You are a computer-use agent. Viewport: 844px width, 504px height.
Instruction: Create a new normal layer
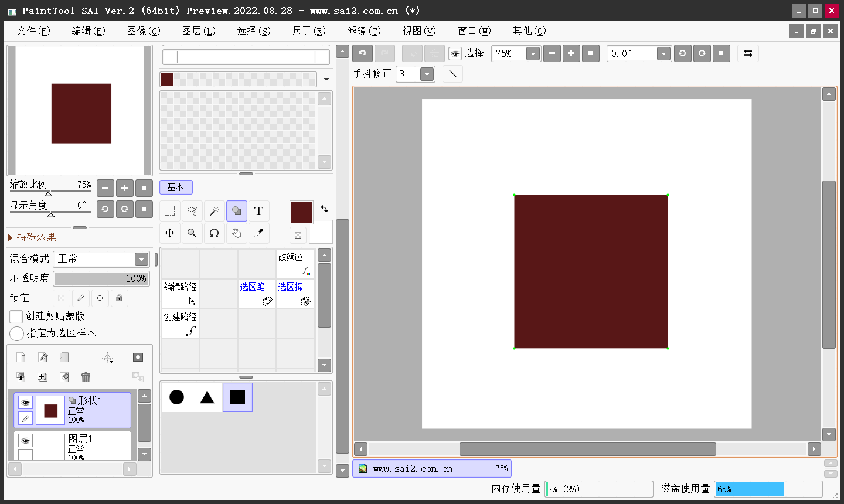21,357
